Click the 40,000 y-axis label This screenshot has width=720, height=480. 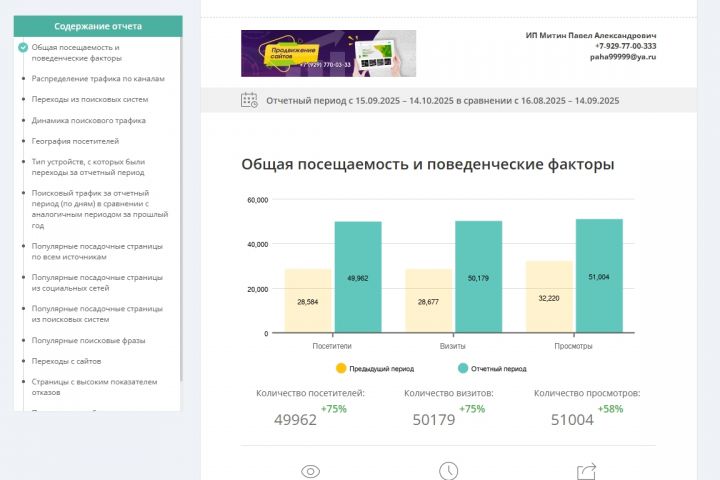click(258, 244)
